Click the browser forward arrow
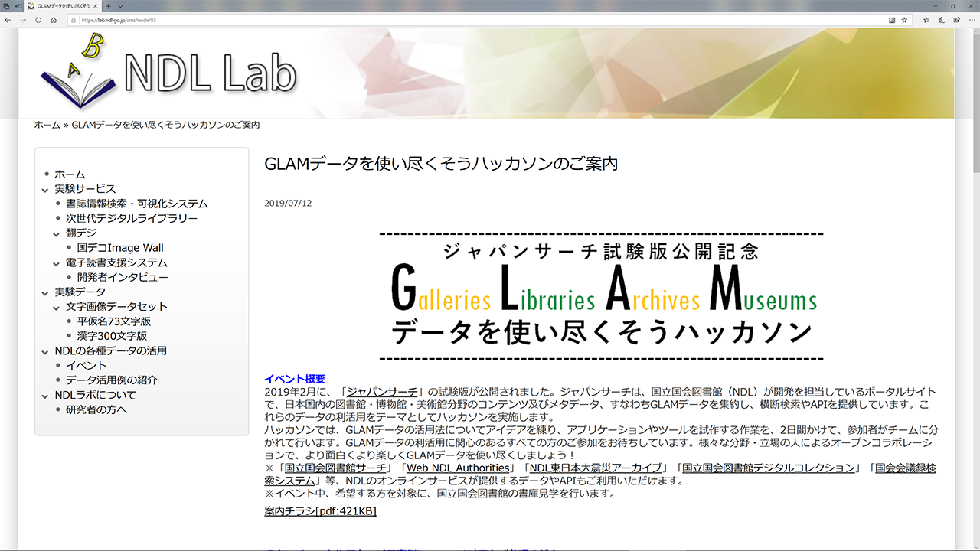This screenshot has width=980, height=551. pyautogui.click(x=23, y=20)
